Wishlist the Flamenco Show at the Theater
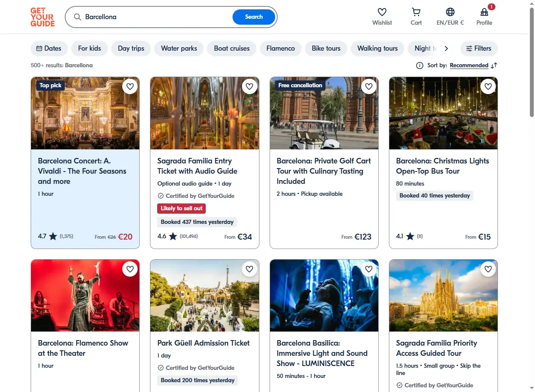 [130, 269]
